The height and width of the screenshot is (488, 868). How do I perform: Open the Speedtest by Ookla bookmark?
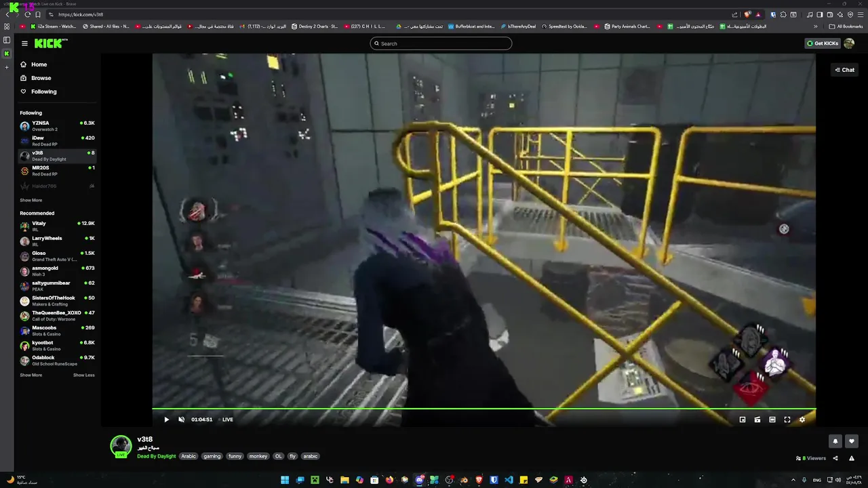[564, 26]
